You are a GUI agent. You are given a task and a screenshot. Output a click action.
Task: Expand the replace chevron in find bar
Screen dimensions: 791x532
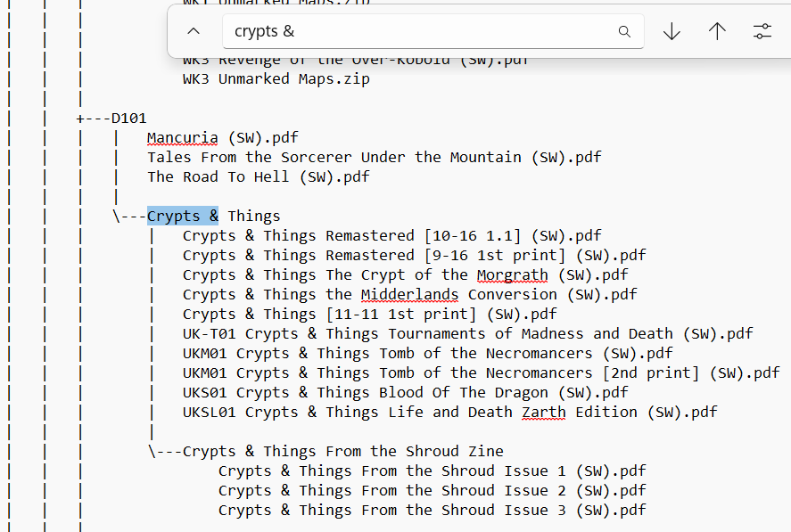pyautogui.click(x=194, y=31)
